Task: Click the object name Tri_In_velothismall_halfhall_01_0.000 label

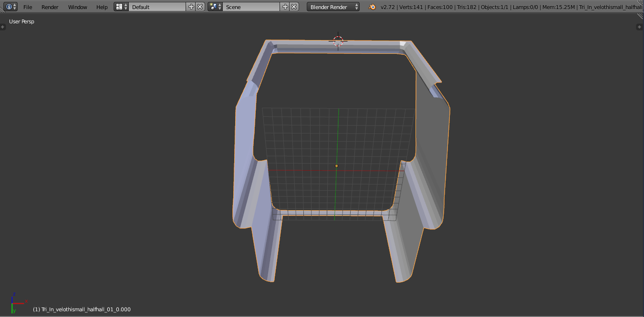Action: pos(82,309)
